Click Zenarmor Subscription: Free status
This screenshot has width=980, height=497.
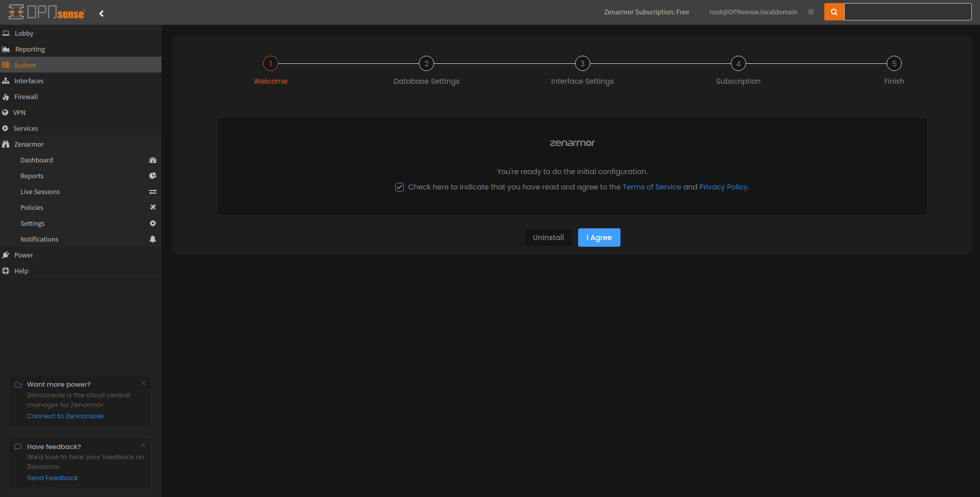click(647, 12)
